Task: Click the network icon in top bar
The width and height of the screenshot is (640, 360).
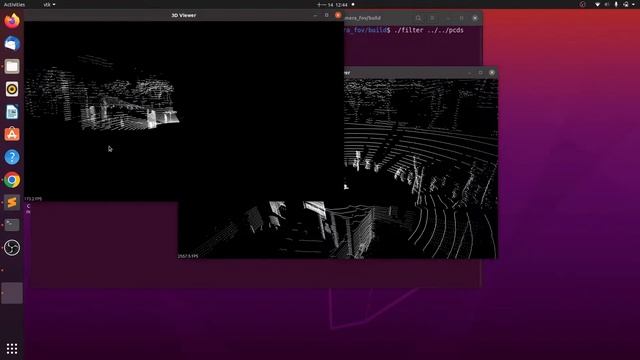Action: coord(597,4)
